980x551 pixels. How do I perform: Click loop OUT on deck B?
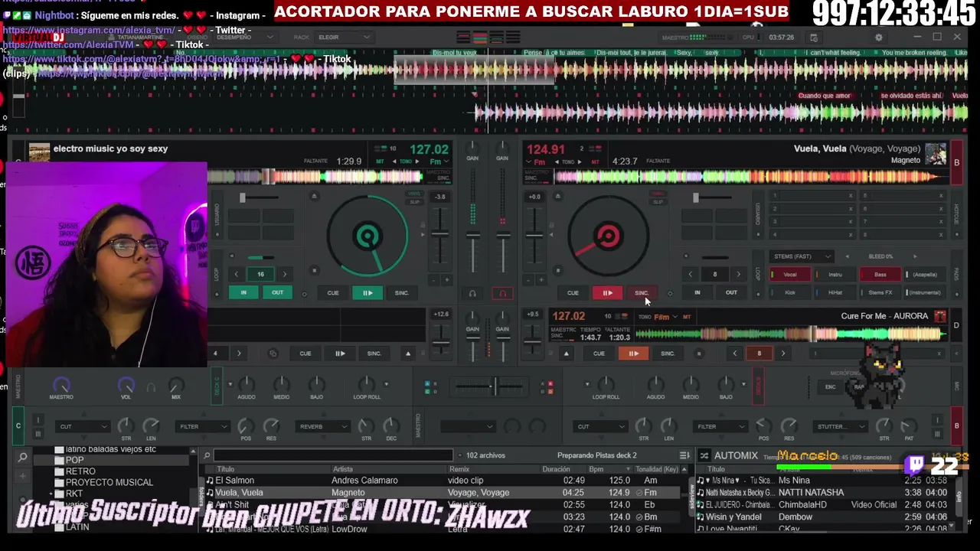tap(731, 293)
